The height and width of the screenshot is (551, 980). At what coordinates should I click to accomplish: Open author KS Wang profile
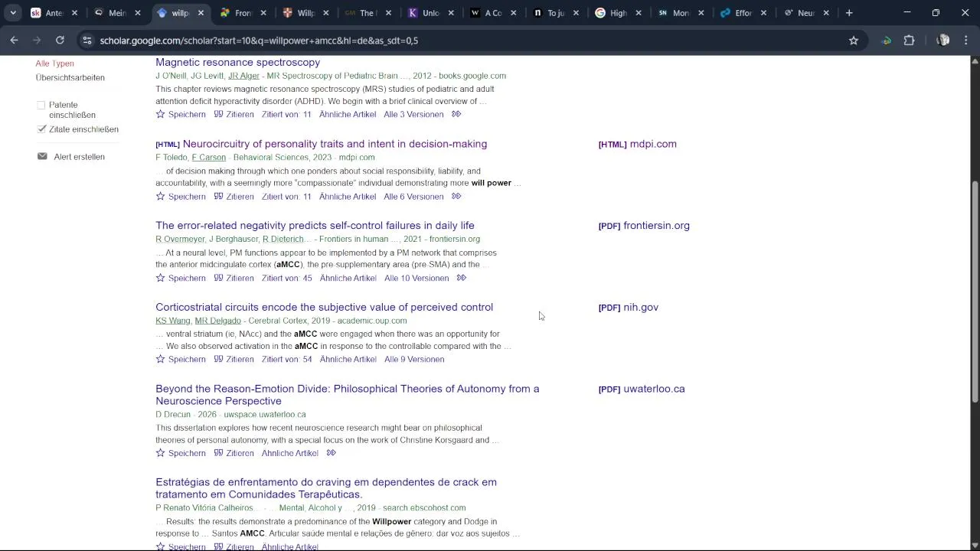pyautogui.click(x=172, y=321)
